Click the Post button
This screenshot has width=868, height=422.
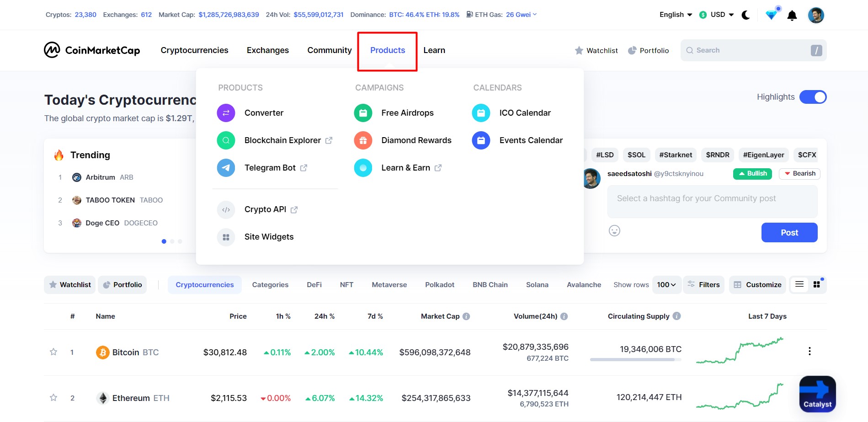(x=789, y=233)
